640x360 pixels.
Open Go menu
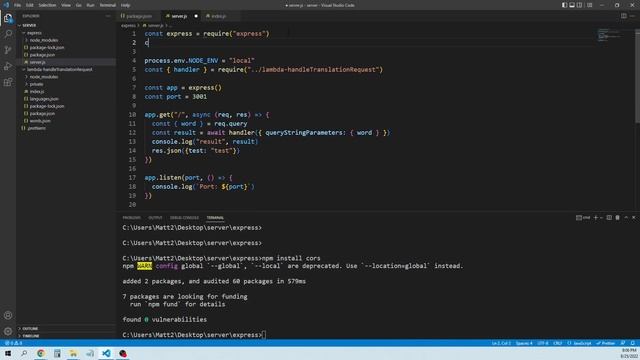tap(78, 5)
